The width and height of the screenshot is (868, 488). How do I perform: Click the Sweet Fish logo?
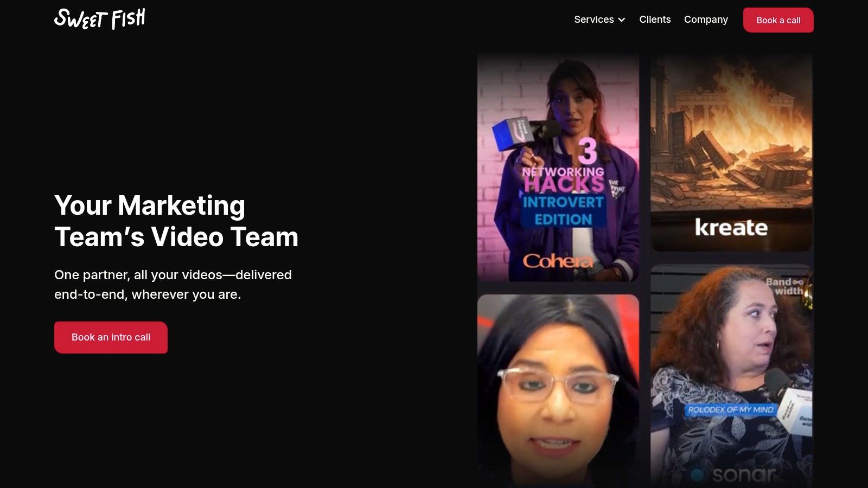100,19
